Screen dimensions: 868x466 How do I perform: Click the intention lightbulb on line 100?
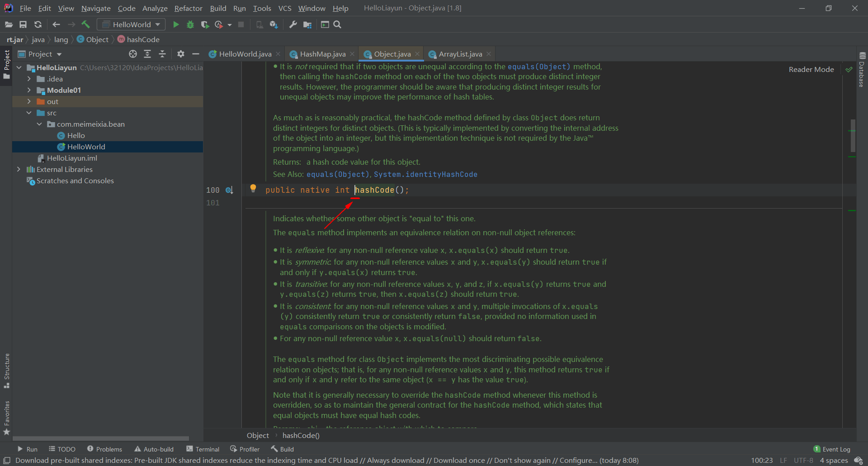point(253,188)
